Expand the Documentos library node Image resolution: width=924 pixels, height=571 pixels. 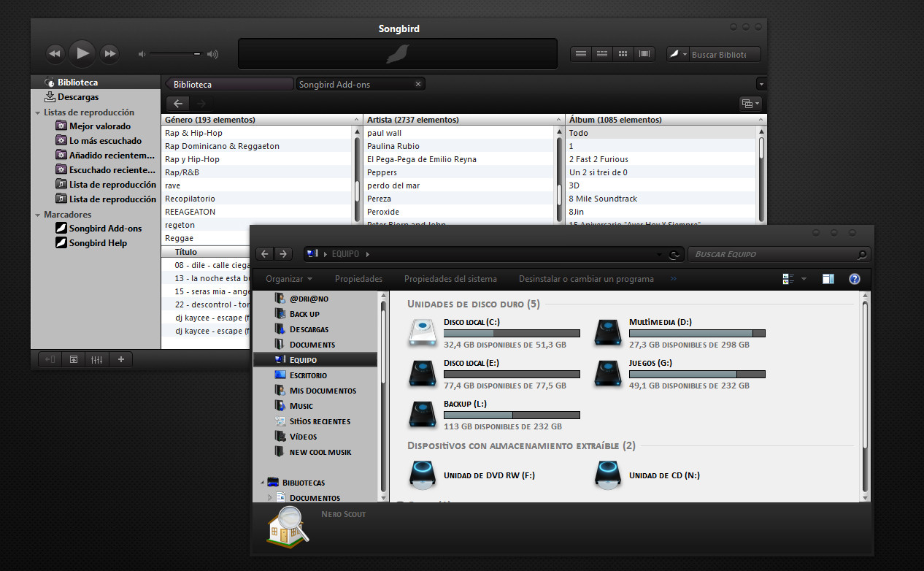click(x=269, y=498)
